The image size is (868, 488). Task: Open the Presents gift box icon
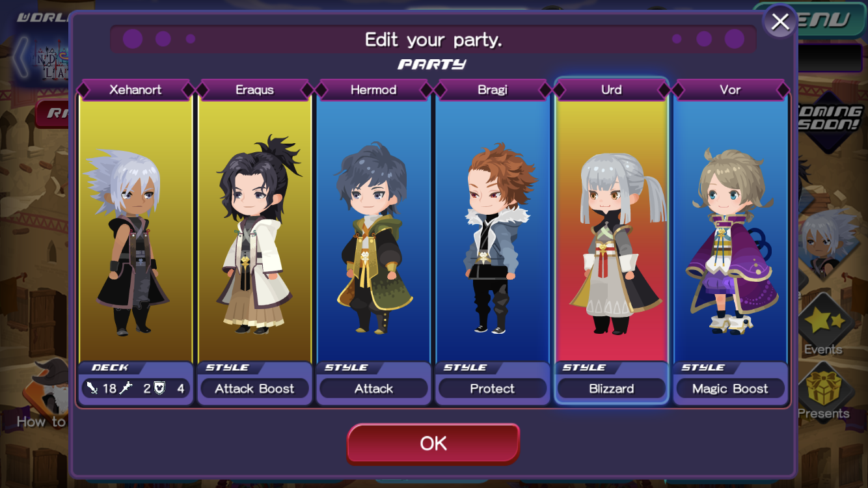(823, 390)
